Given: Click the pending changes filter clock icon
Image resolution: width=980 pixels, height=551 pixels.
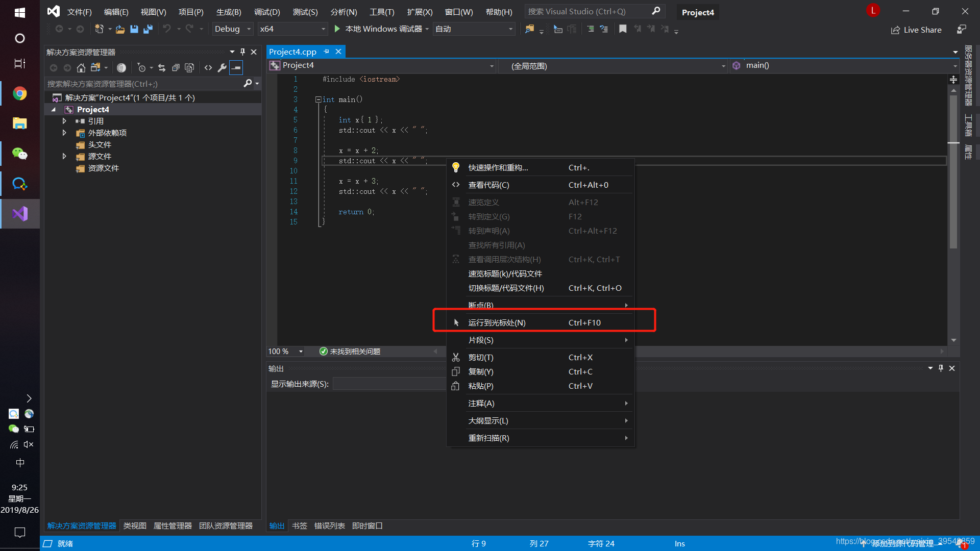Looking at the screenshot, I should coord(141,67).
